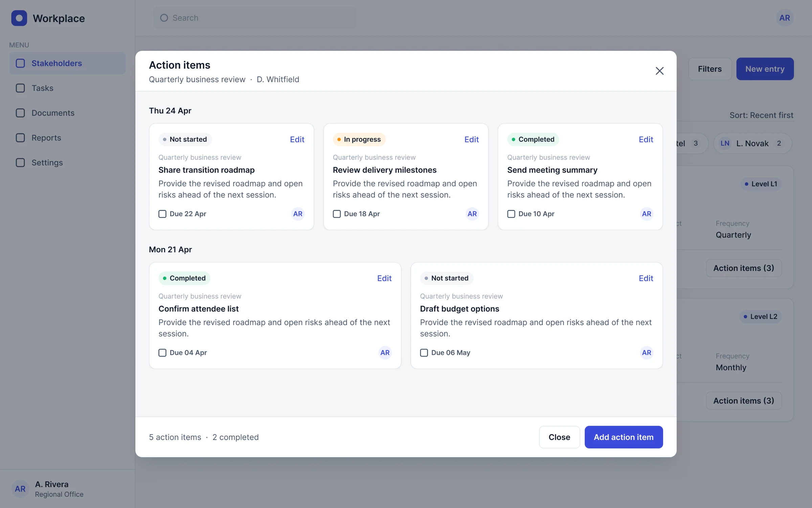Edit the Review delivery milestones item
Screen dimensions: 812x508
tap(471, 140)
